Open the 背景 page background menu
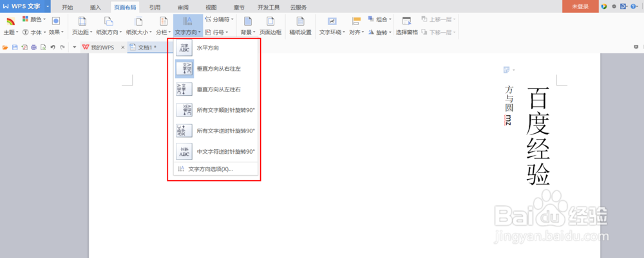Screen dimensions: 644x258 (x=248, y=26)
